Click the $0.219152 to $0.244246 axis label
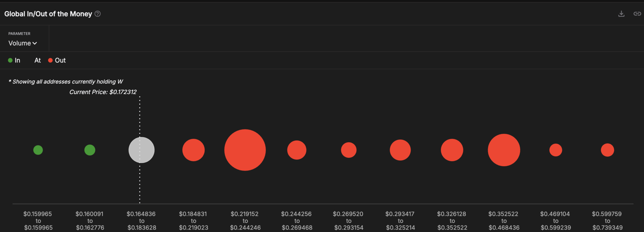Viewport: 644px width, 232px height. 245,221
